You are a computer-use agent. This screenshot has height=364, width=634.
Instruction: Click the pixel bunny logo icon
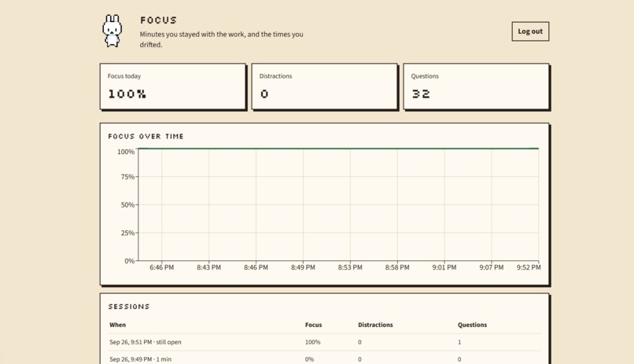[112, 31]
